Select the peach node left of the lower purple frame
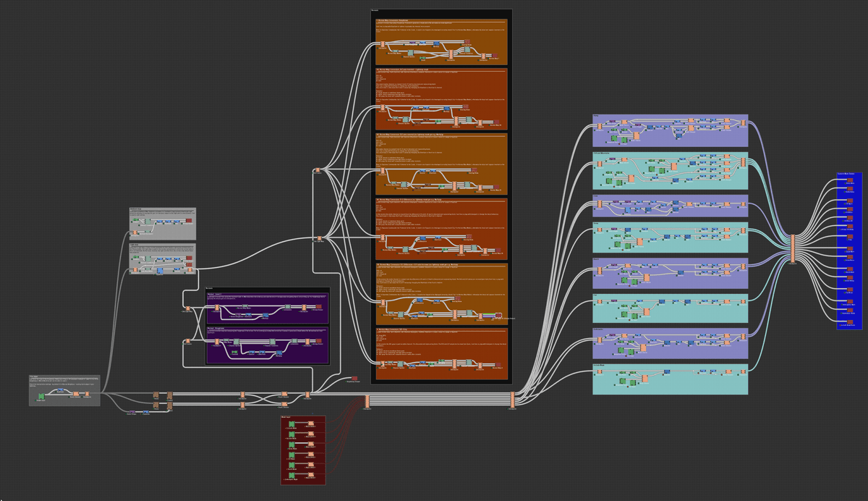The image size is (868, 501). pos(188,341)
